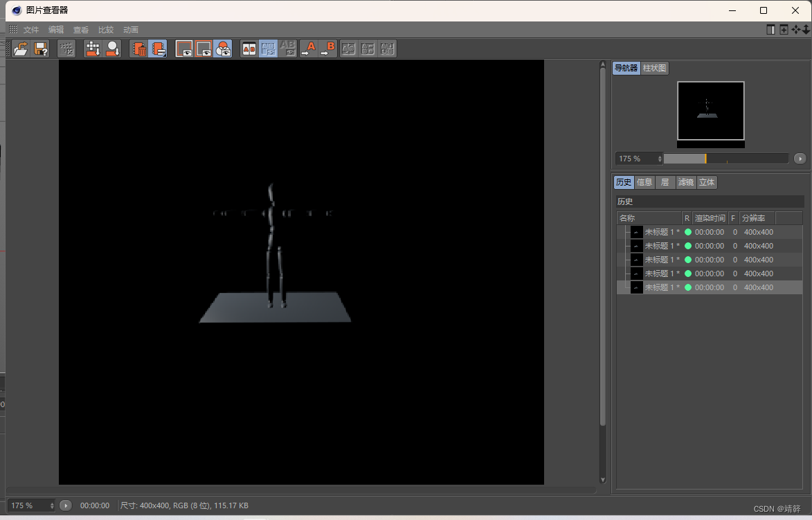Click the navigator zoom slider bar

(725, 159)
